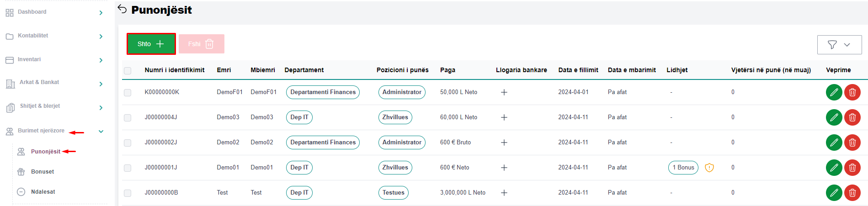Image resolution: width=868 pixels, height=206 pixels.
Task: Add bank account for J00000002J row
Action: pyautogui.click(x=504, y=143)
